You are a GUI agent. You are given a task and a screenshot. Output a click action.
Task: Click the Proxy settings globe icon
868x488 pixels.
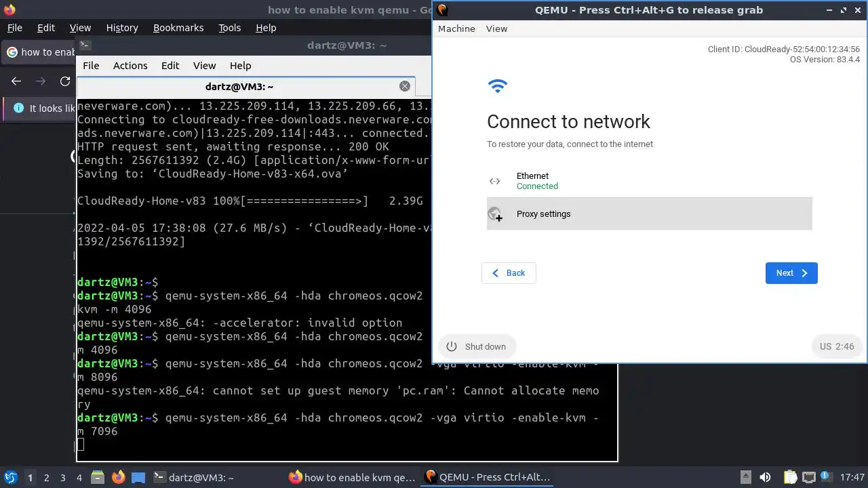click(495, 214)
